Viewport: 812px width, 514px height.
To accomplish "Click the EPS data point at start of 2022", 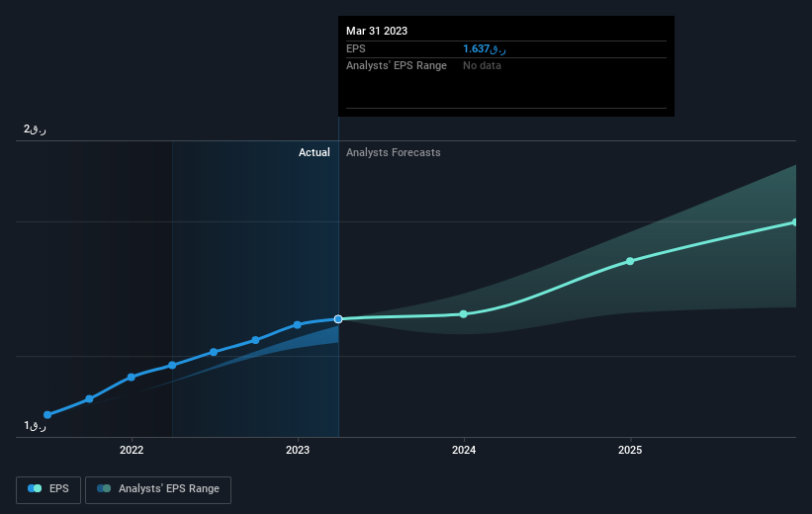I will point(131,378).
